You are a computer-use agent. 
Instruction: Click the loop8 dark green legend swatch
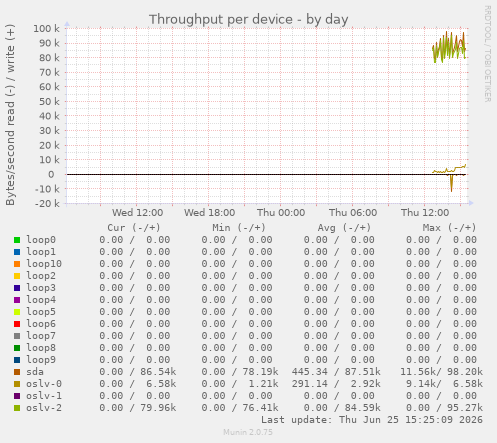pyautogui.click(x=17, y=348)
